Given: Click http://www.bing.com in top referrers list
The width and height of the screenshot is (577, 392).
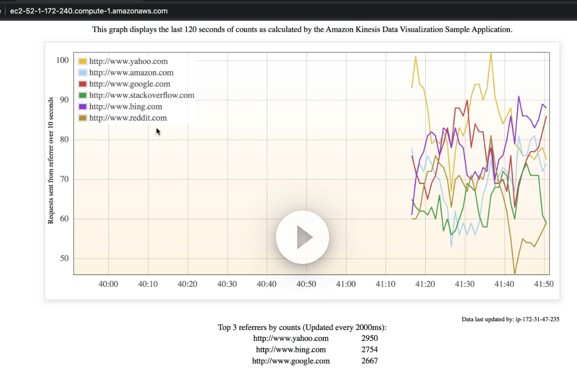Looking at the screenshot, I should tap(291, 349).
